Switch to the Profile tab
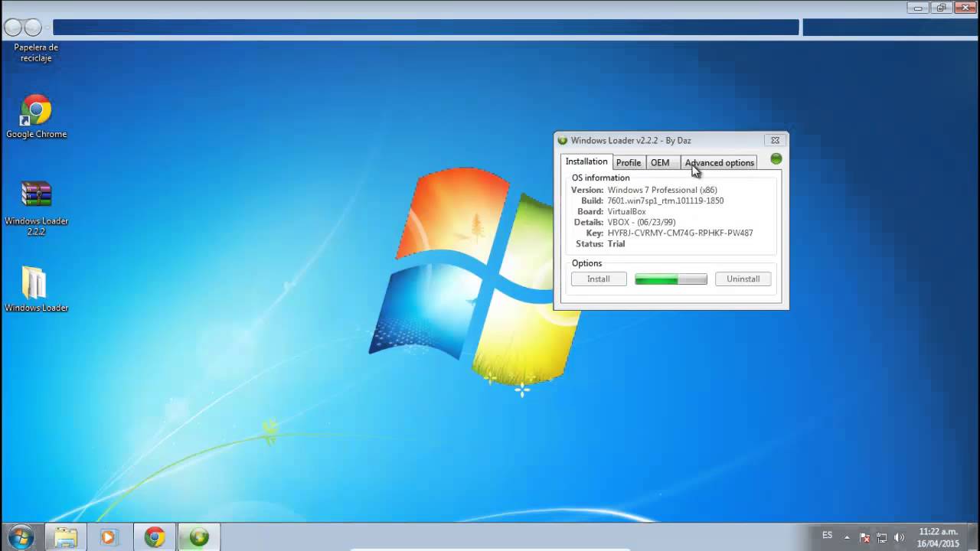The image size is (980, 551). pyautogui.click(x=629, y=162)
